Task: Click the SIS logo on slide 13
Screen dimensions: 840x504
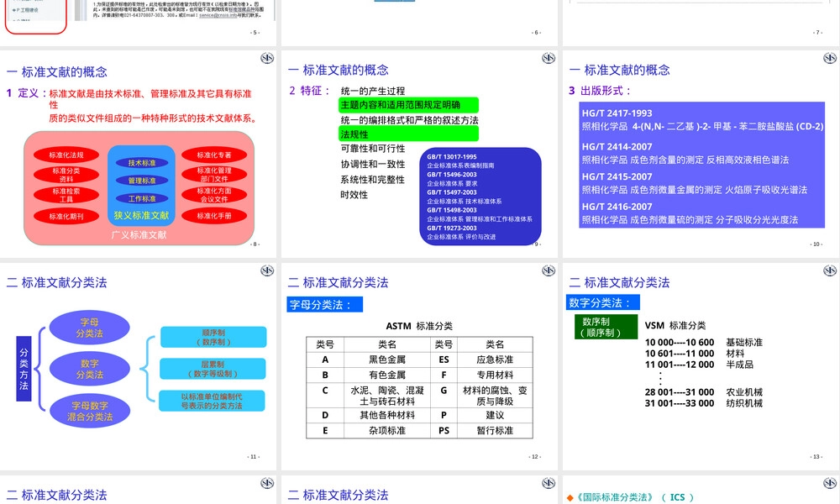Action: pos(830,270)
